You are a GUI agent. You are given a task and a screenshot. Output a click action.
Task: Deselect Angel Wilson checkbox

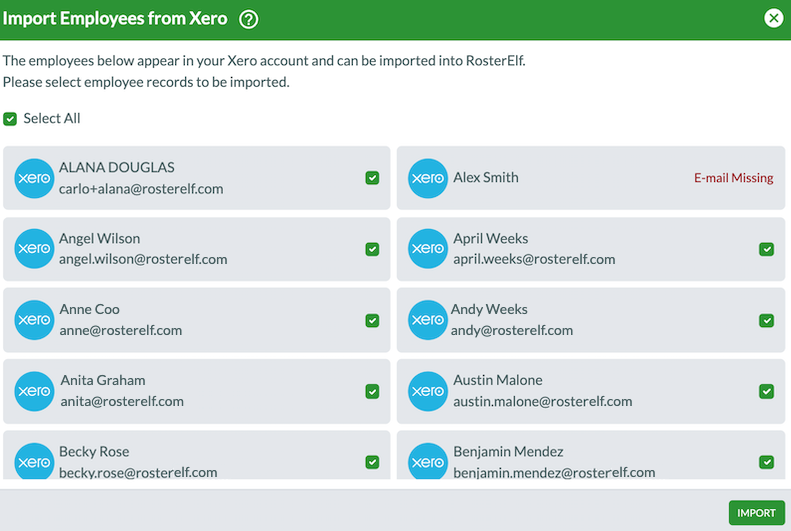click(x=372, y=249)
